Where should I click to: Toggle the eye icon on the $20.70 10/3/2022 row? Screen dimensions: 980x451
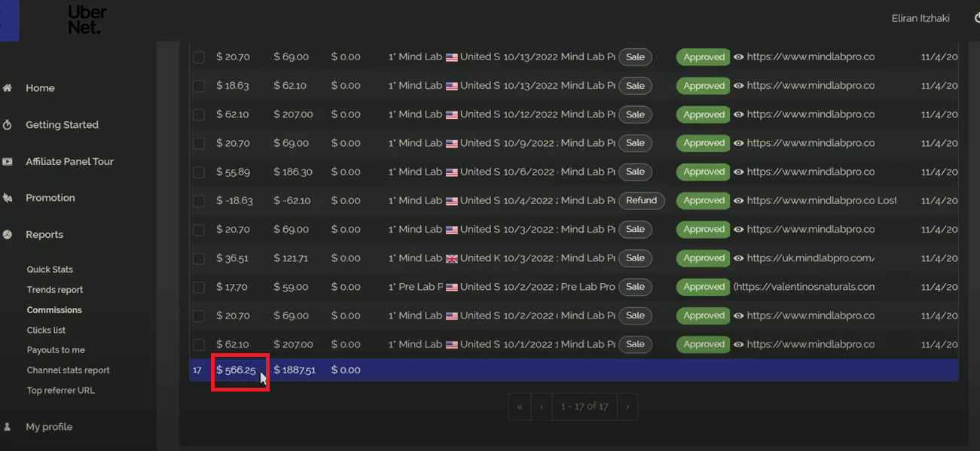(x=739, y=230)
